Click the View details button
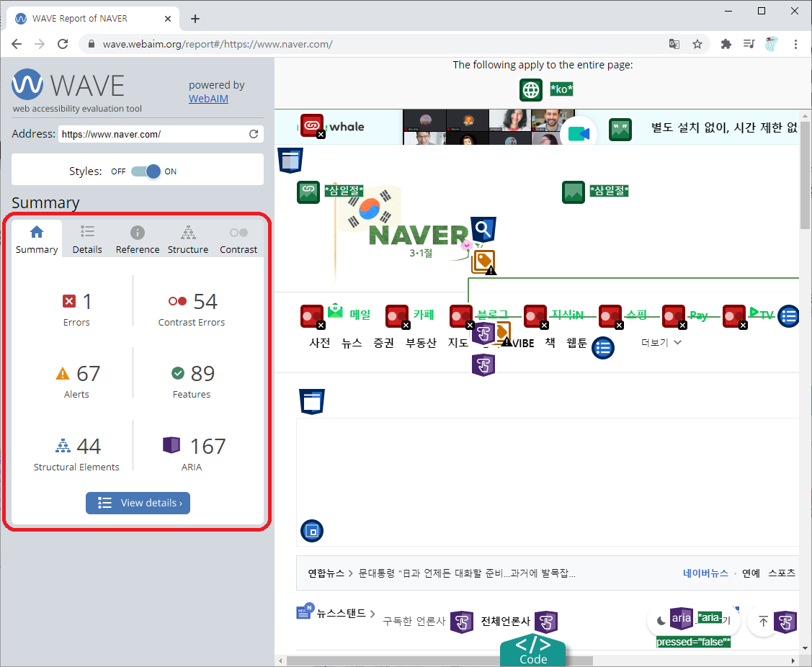This screenshot has height=667, width=812. tap(138, 503)
